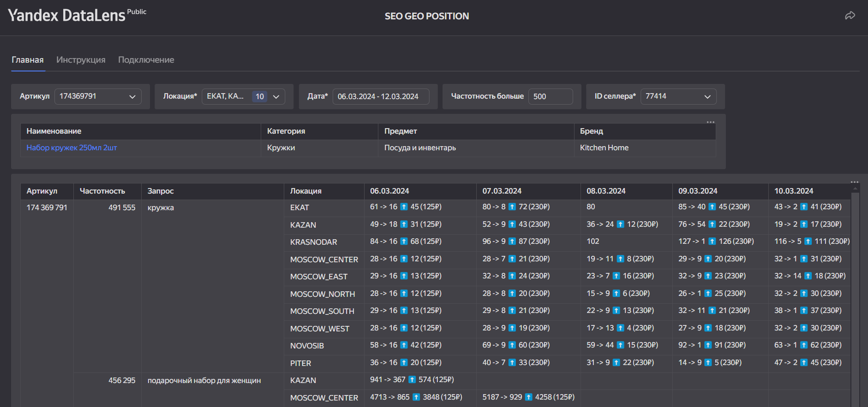The image size is (868, 407).
Task: Click the подарочный набор для женщин query
Action: pos(204,381)
